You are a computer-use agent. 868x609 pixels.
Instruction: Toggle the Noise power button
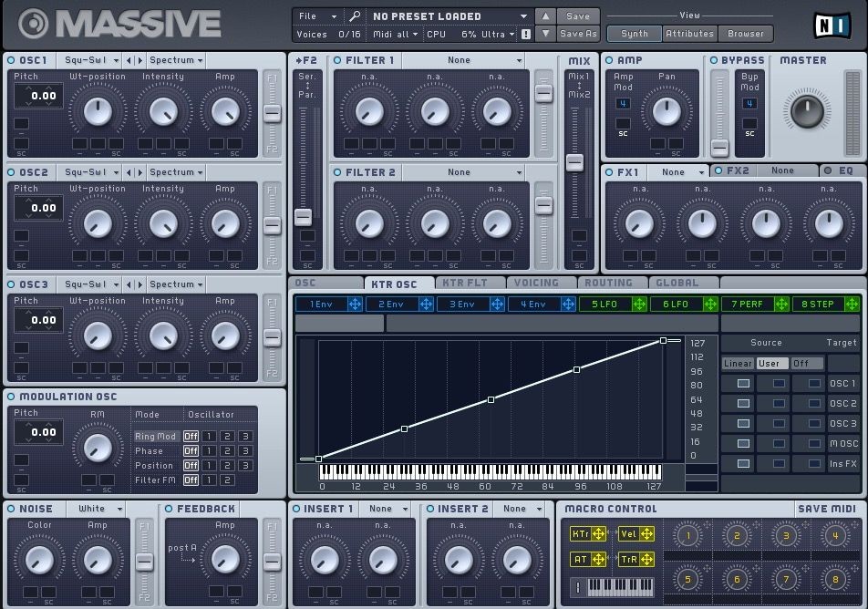(11, 509)
